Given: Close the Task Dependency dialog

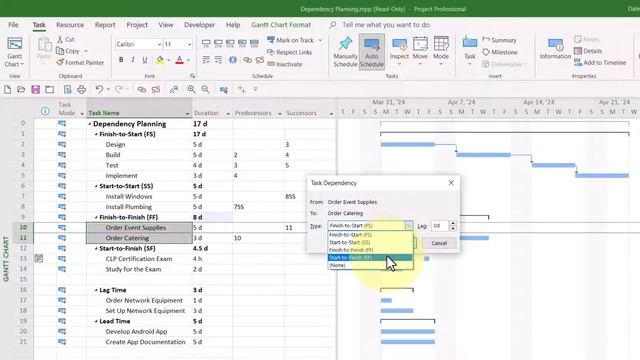Looking at the screenshot, I should [451, 183].
